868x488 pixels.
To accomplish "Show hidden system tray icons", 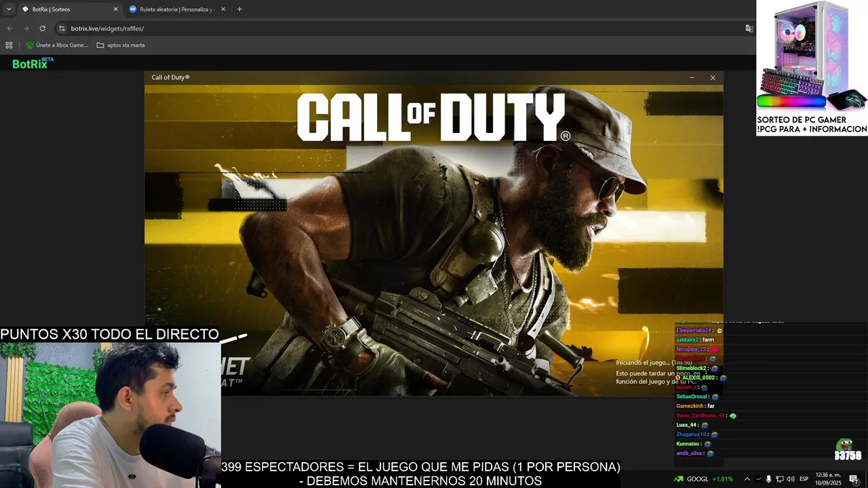I will click(x=747, y=479).
